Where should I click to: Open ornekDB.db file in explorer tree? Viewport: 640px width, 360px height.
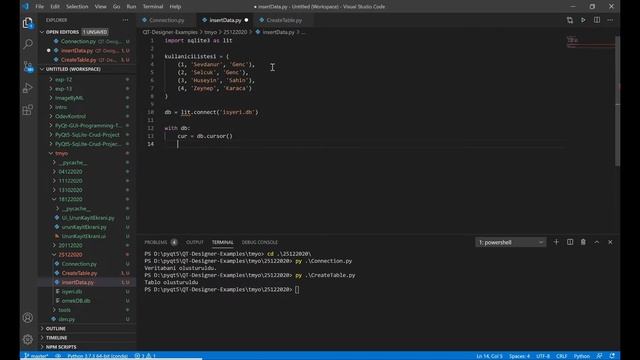click(87, 300)
